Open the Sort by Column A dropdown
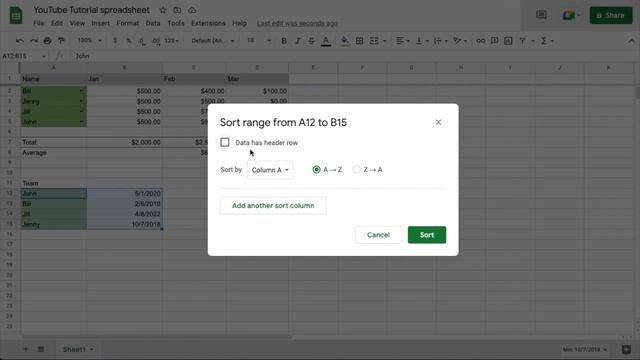 click(270, 170)
